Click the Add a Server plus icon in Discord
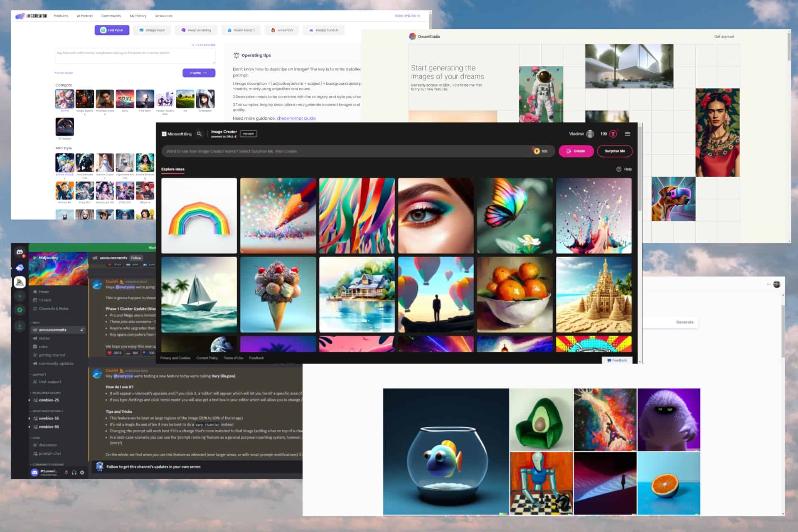The height and width of the screenshot is (532, 798). 20,296
